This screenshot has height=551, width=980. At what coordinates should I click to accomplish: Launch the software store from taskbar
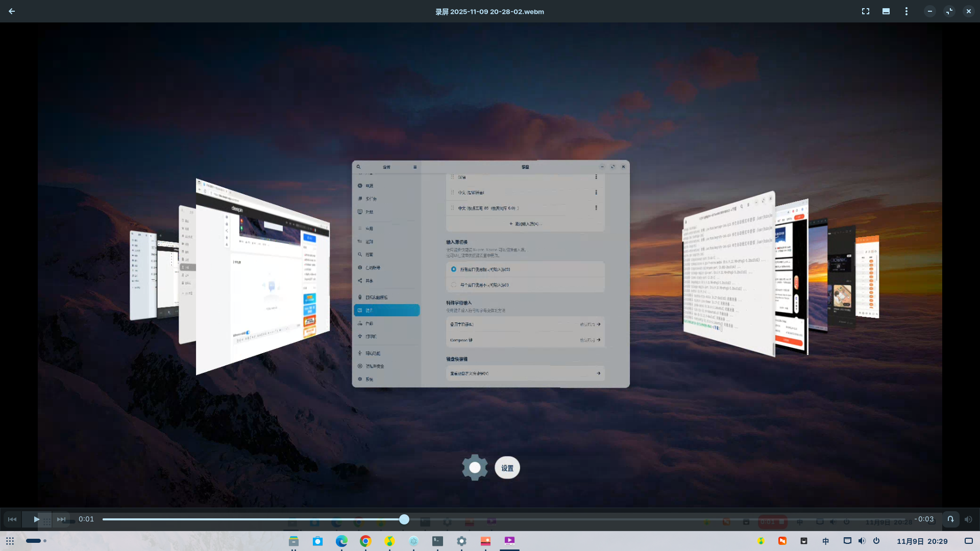tap(317, 541)
